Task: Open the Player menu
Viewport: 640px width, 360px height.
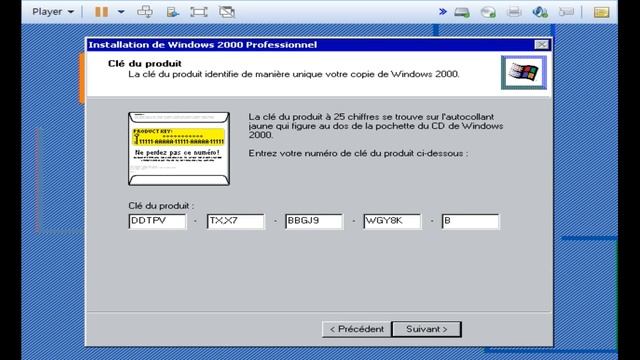Action: (53, 12)
